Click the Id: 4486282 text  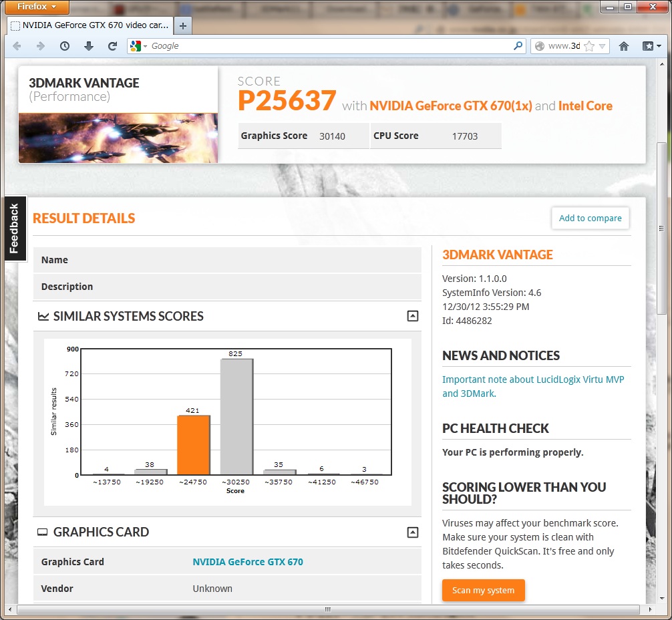467,321
